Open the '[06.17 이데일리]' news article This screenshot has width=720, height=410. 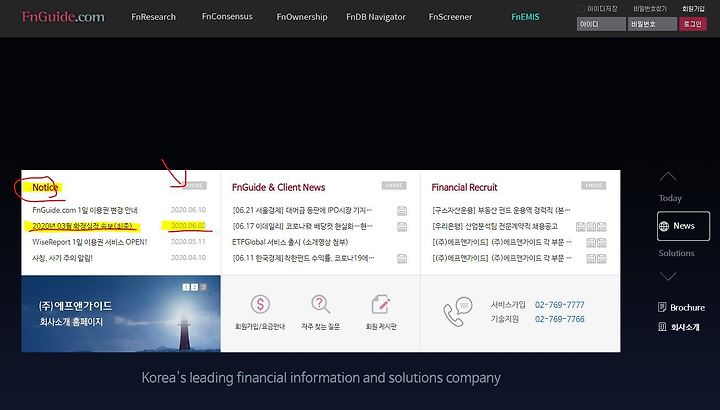click(x=302, y=226)
